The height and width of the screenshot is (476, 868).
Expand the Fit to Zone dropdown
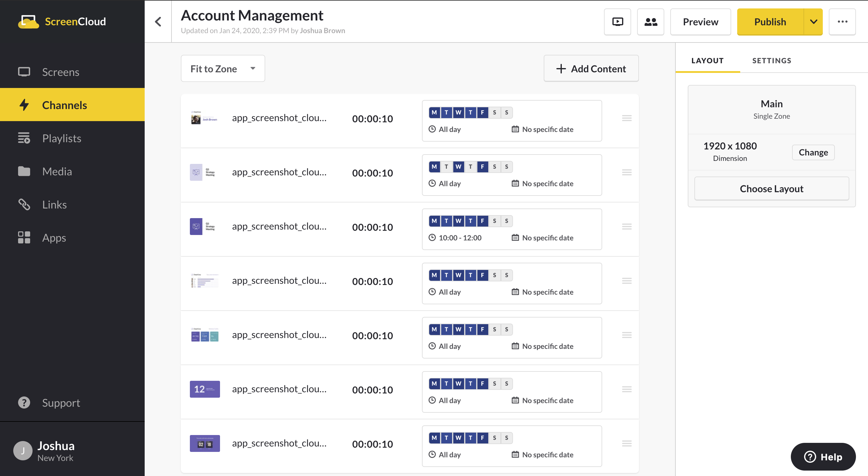coord(223,69)
